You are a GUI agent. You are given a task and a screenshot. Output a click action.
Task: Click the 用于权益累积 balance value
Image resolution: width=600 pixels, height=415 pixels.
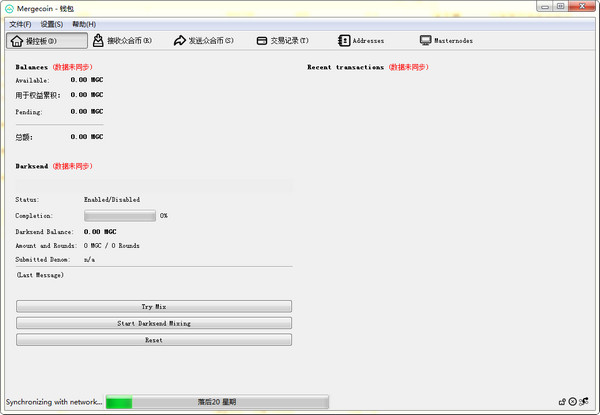[x=87, y=95]
